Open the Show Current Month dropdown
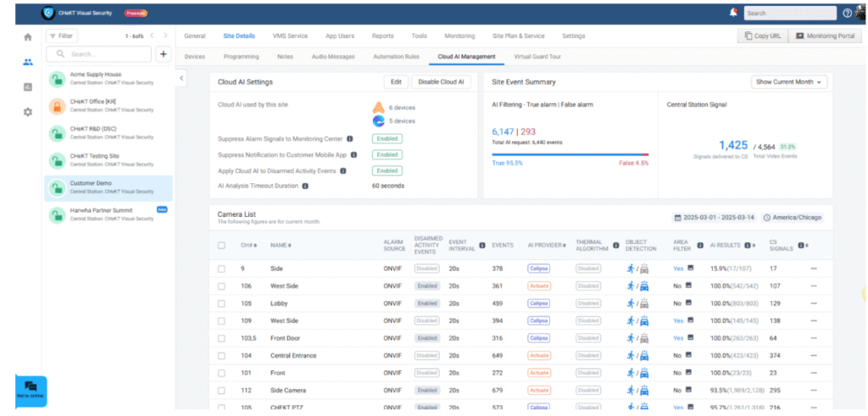 click(x=787, y=82)
